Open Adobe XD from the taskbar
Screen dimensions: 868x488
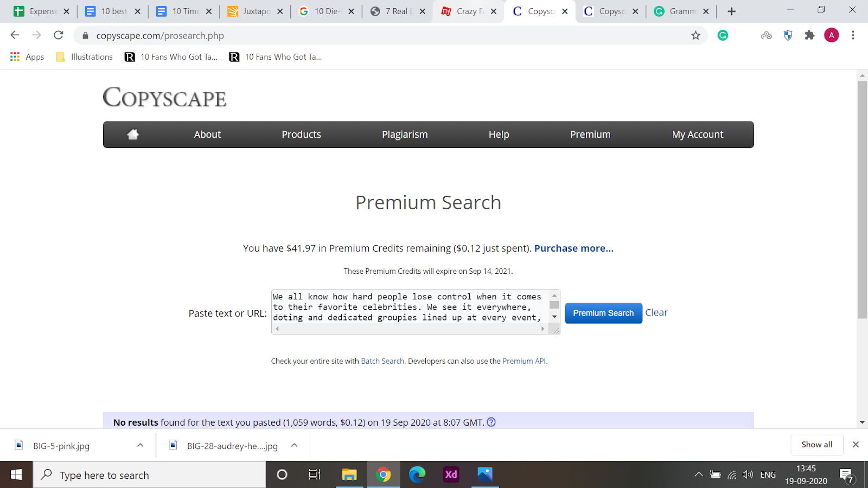click(451, 475)
